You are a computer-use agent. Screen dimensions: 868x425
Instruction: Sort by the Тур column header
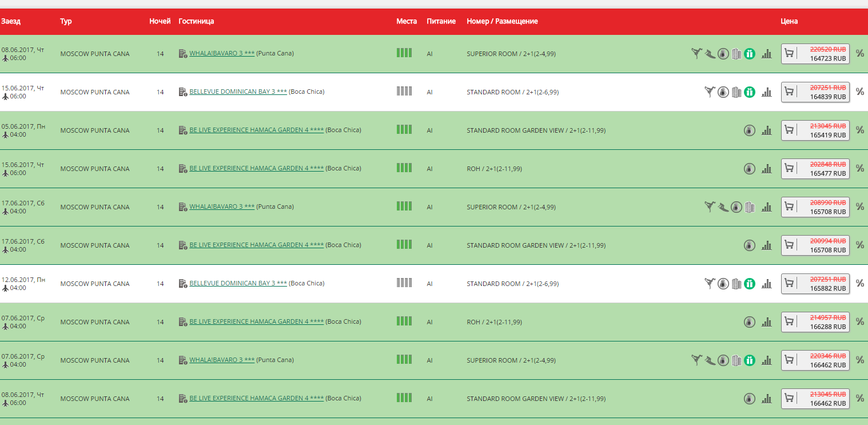click(66, 21)
